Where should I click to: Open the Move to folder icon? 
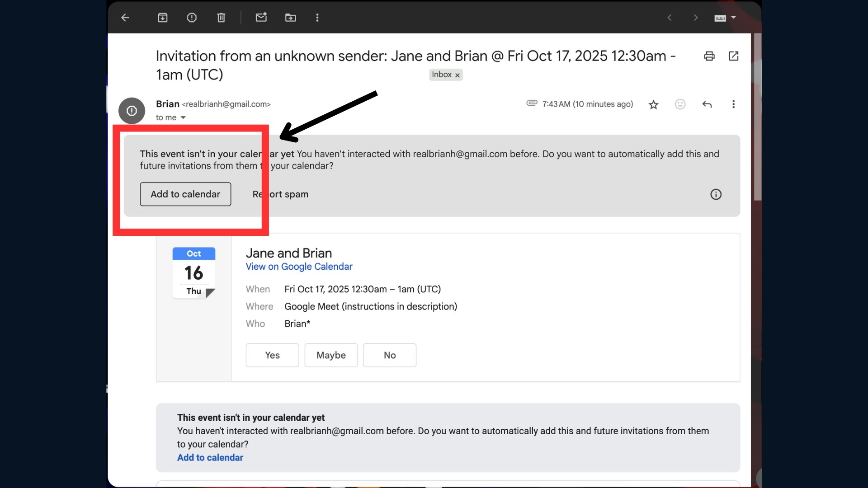290,18
